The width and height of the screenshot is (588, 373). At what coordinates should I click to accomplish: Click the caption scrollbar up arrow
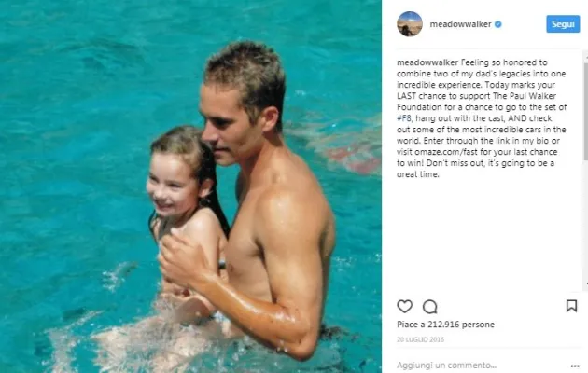point(586,56)
